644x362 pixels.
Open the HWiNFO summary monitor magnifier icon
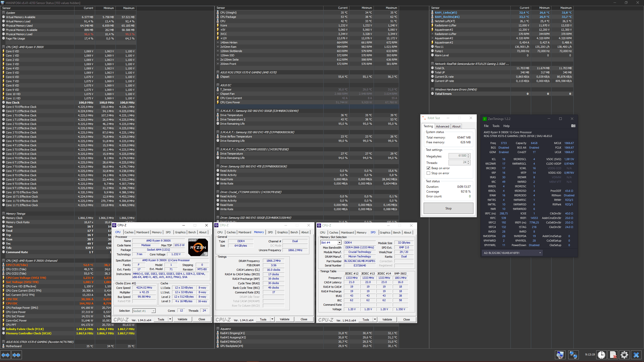(560, 355)
